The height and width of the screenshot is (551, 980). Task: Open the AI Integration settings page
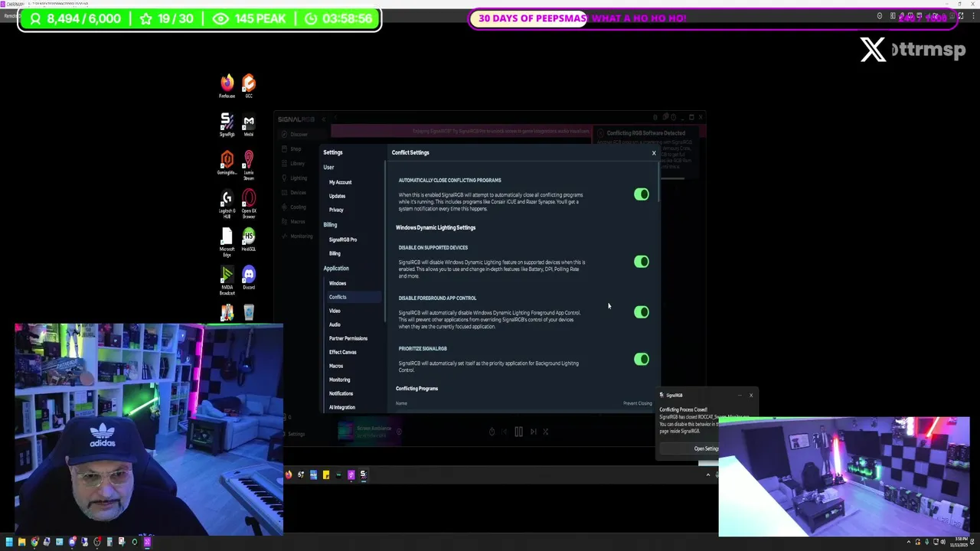click(341, 407)
